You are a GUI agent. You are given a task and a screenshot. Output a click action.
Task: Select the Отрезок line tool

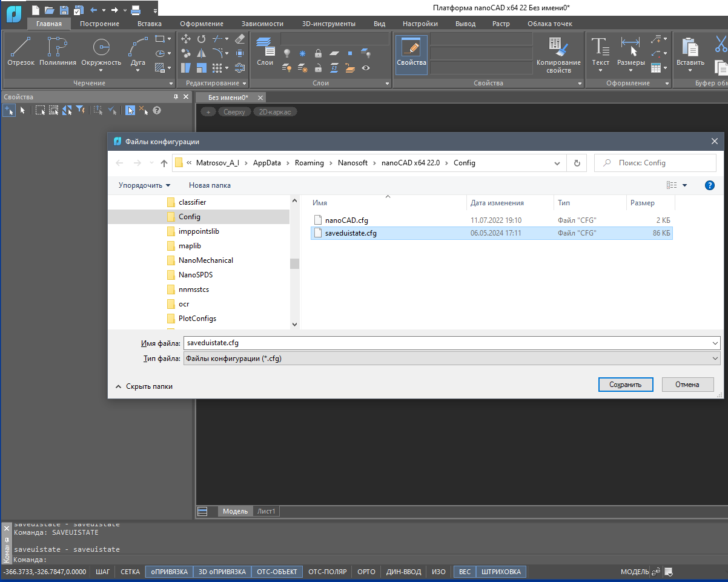click(21, 51)
